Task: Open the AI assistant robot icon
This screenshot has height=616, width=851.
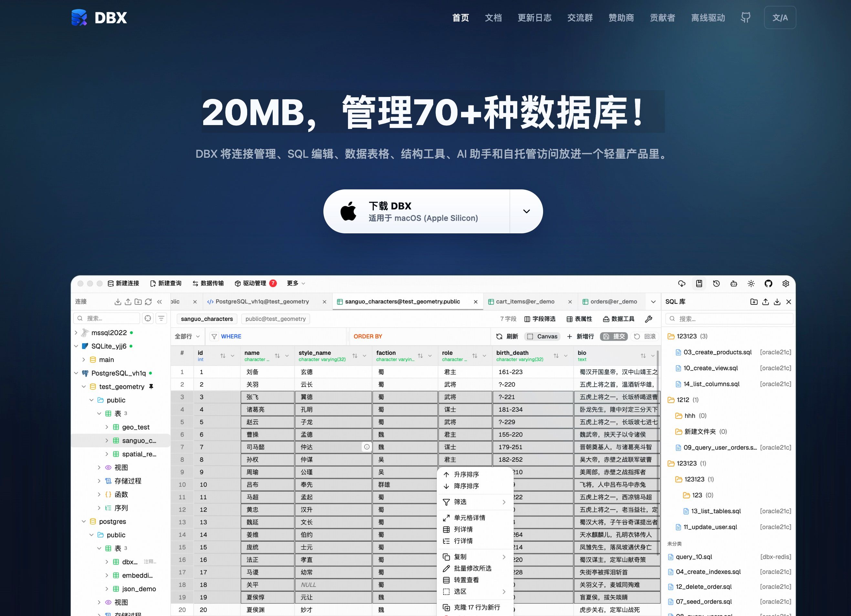Action: pos(733,283)
